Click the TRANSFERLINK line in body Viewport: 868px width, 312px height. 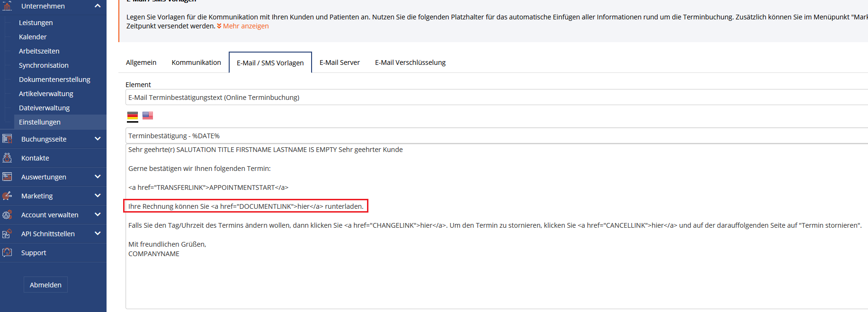208,187
